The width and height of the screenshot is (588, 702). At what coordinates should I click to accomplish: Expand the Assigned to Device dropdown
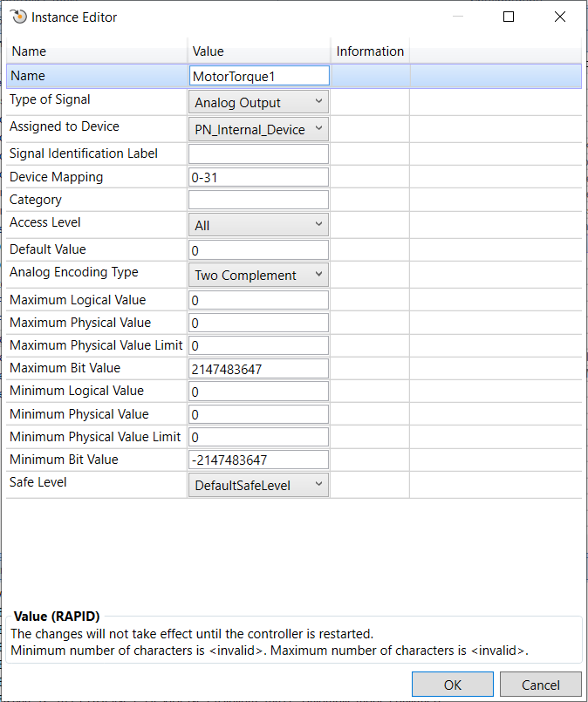[258, 129]
